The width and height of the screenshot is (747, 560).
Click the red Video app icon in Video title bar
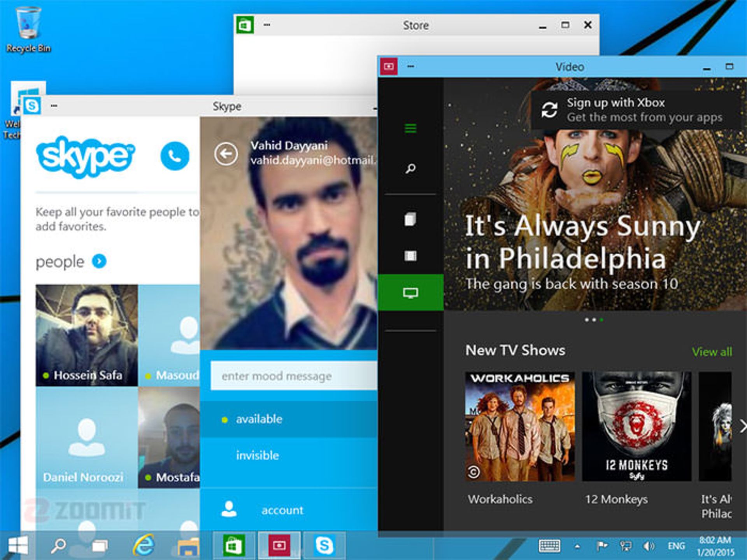pyautogui.click(x=388, y=66)
